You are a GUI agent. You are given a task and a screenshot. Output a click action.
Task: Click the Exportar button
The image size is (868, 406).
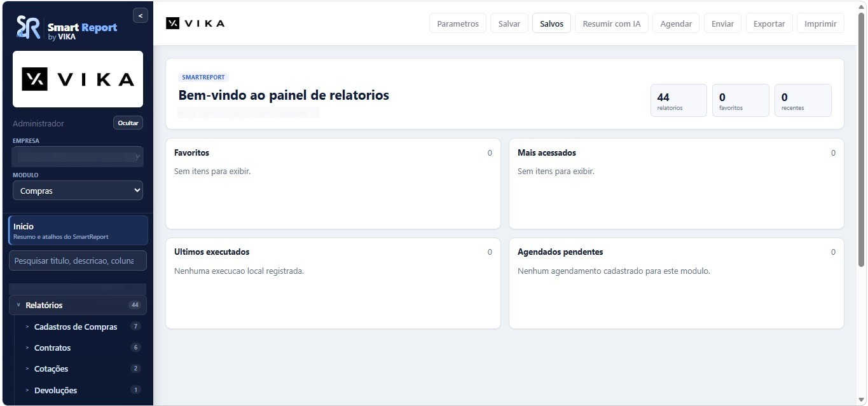point(769,24)
